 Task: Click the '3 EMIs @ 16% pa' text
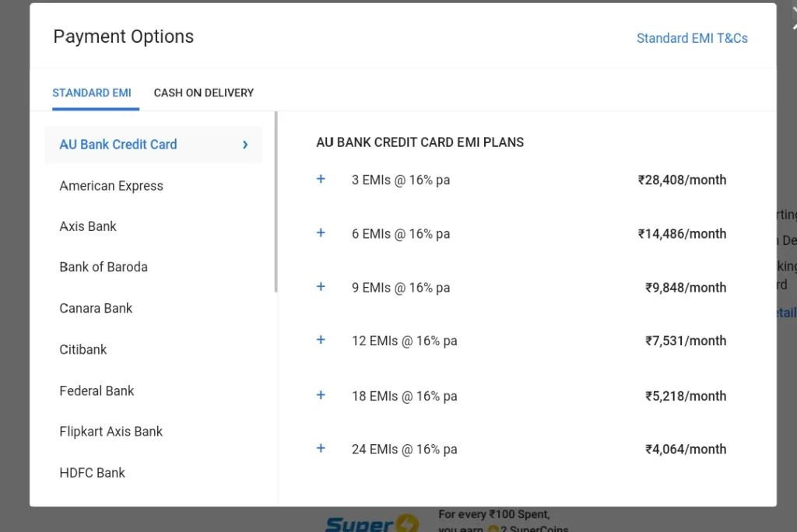click(401, 180)
